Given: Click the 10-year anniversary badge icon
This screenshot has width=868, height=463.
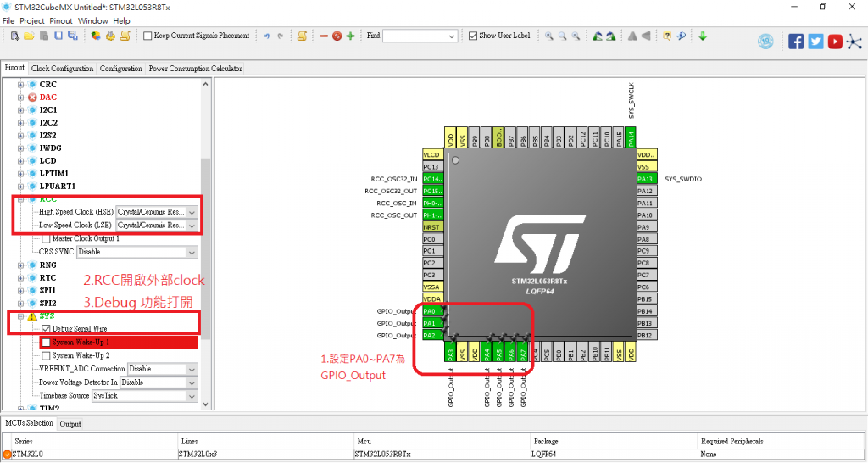Looking at the screenshot, I should pos(765,42).
